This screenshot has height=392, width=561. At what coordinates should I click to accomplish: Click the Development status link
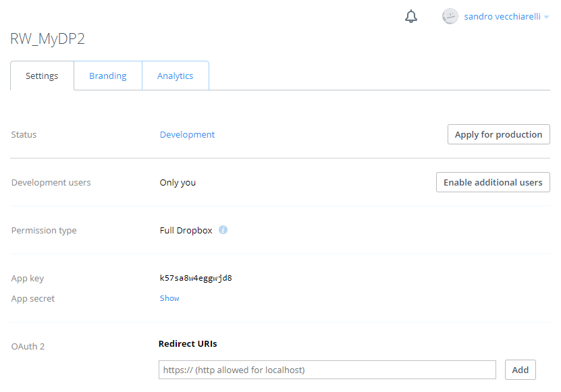[x=187, y=134]
